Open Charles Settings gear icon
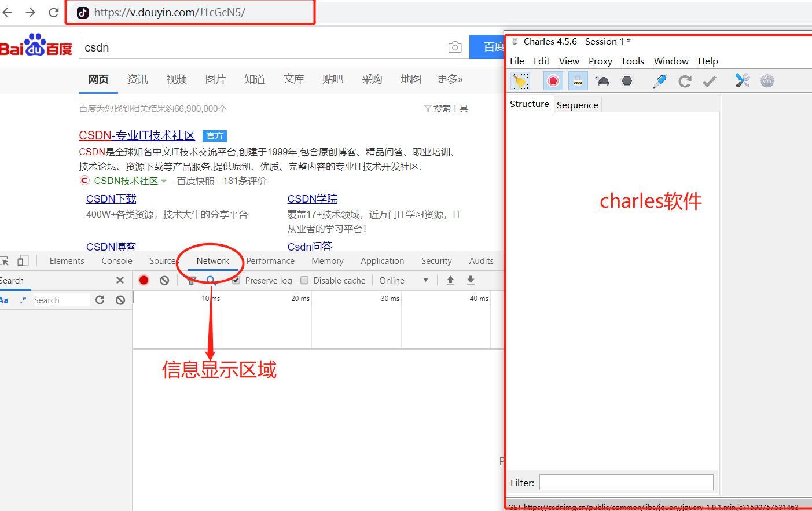Screen dimensions: 812x511 (767, 81)
